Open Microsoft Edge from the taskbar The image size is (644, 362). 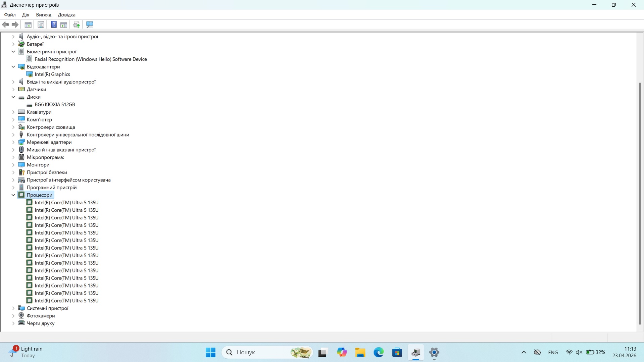(x=379, y=352)
